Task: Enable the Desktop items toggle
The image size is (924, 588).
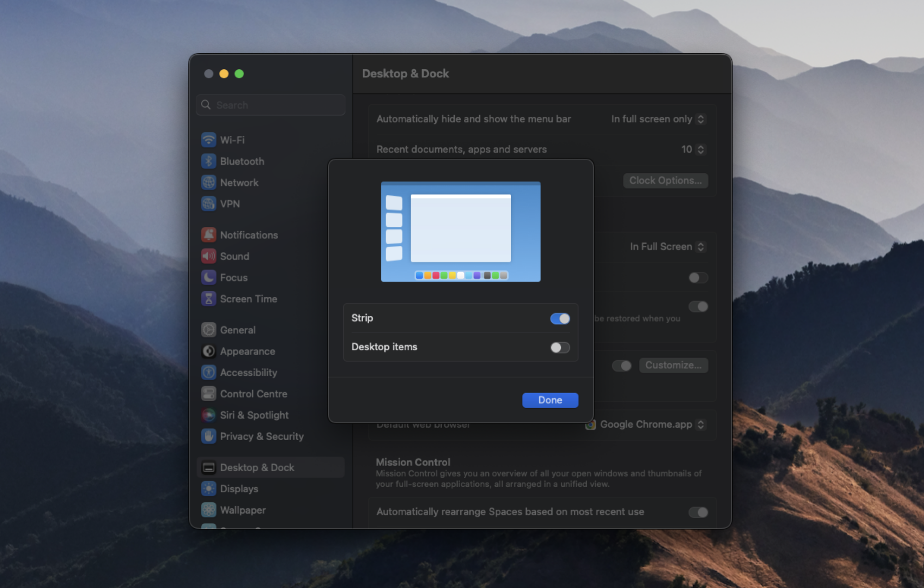Action: [x=560, y=347]
